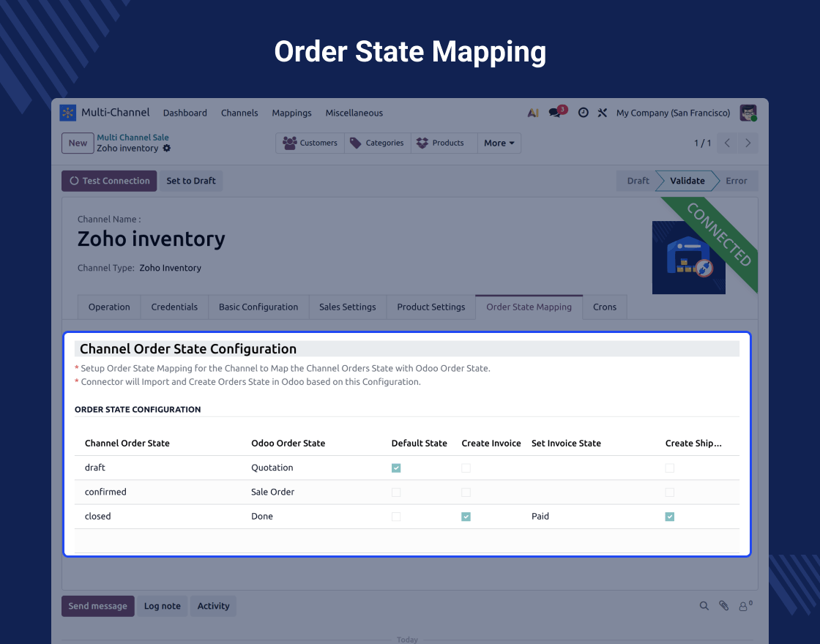
Task: Switch to the Basic Configuration tab
Action: click(258, 307)
